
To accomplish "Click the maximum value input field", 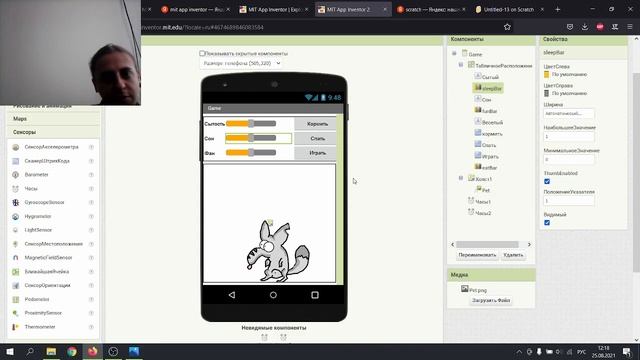I will coord(569,136).
